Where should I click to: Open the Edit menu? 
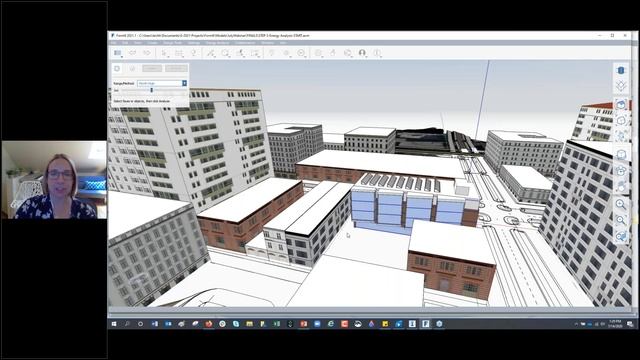click(x=125, y=42)
